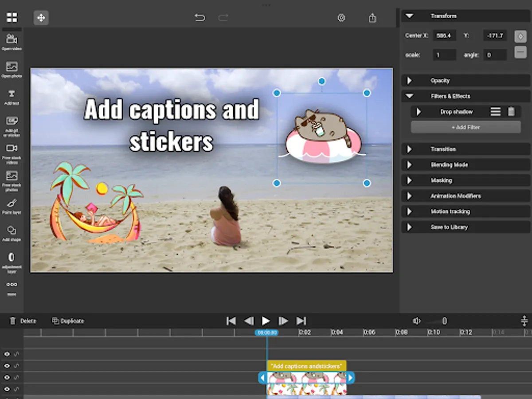The height and width of the screenshot is (399, 532).
Task: Click the Duplicate button
Action: pyautogui.click(x=68, y=321)
